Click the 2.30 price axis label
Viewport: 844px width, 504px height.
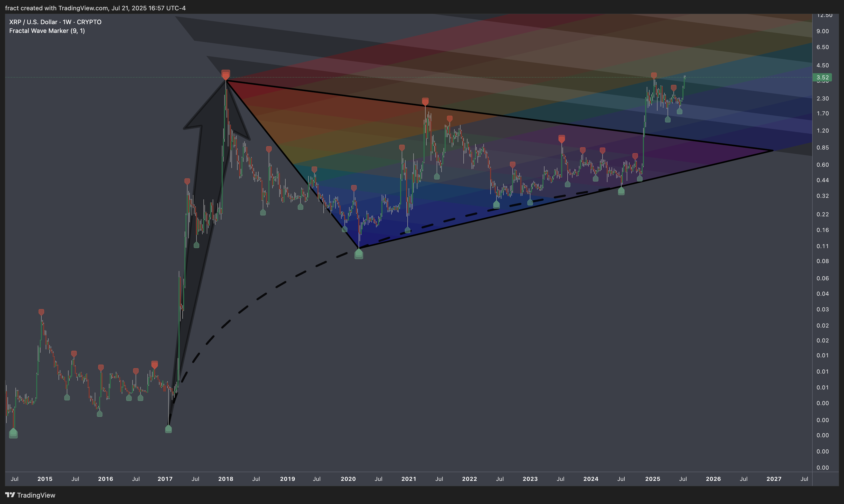pos(822,98)
